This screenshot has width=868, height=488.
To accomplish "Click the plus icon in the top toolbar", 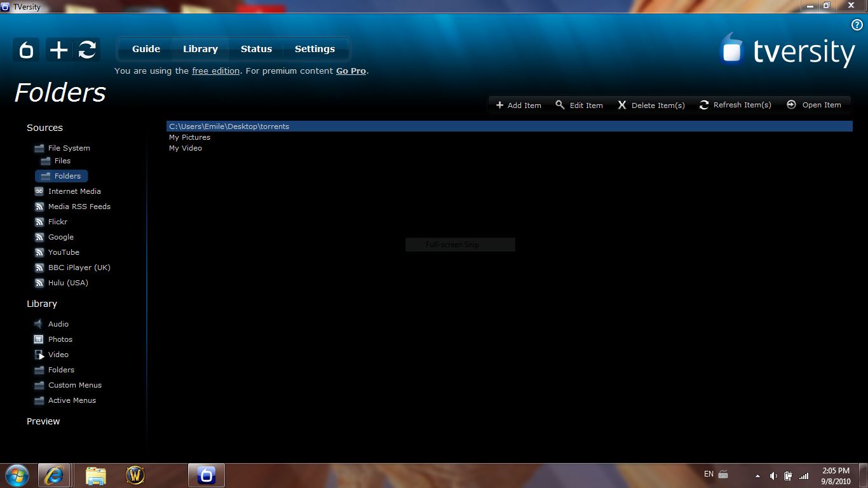I will point(57,50).
